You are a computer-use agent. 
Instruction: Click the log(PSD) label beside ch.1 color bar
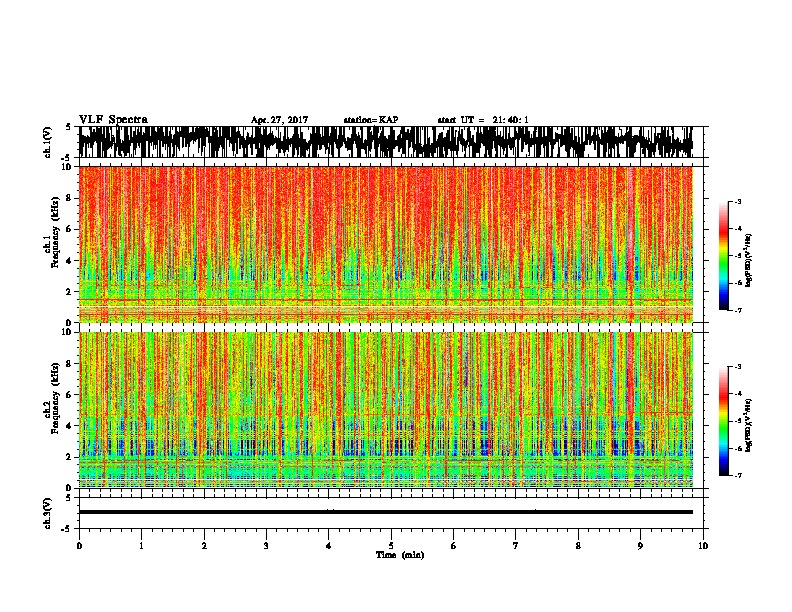748,260
